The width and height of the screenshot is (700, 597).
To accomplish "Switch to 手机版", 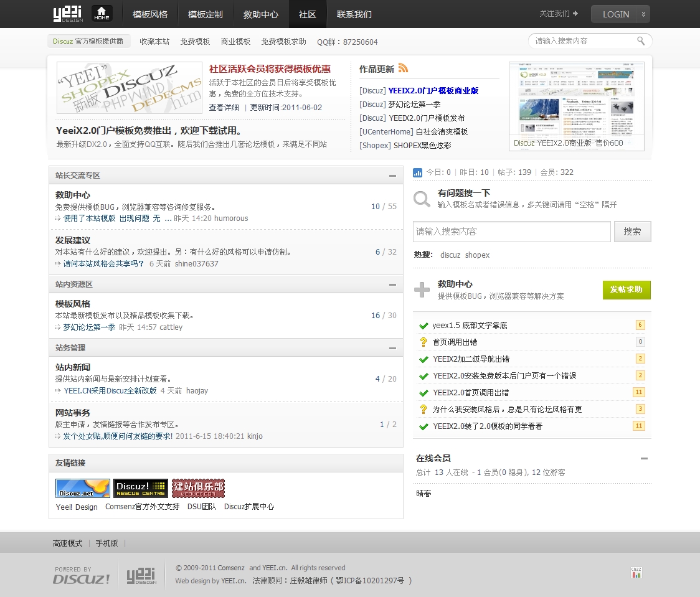I will (x=106, y=543).
